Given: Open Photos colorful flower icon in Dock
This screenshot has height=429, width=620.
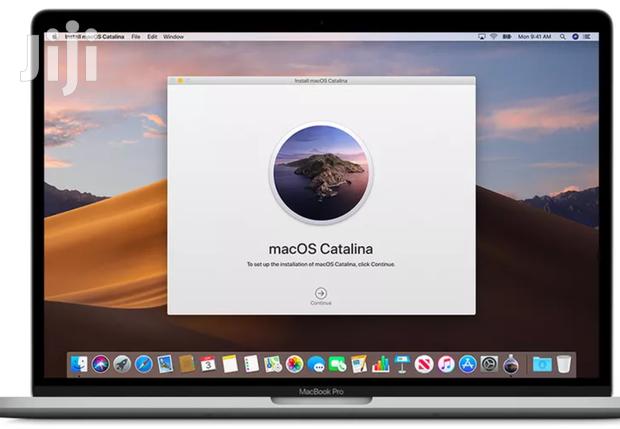Looking at the screenshot, I should (x=294, y=364).
